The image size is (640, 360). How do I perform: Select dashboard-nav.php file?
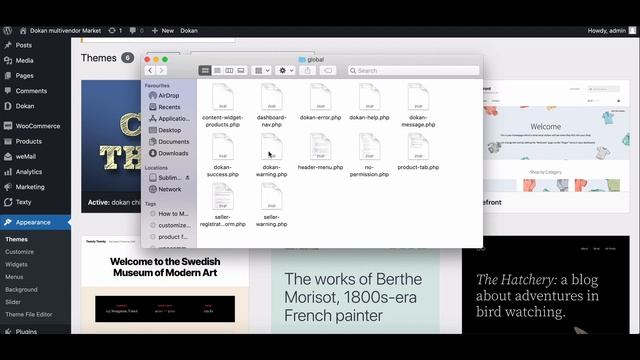click(x=271, y=105)
